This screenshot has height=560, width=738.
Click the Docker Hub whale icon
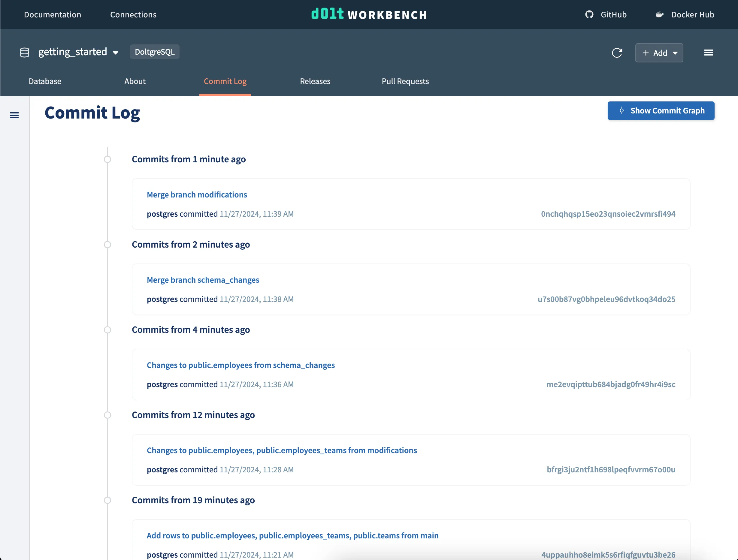click(x=660, y=14)
